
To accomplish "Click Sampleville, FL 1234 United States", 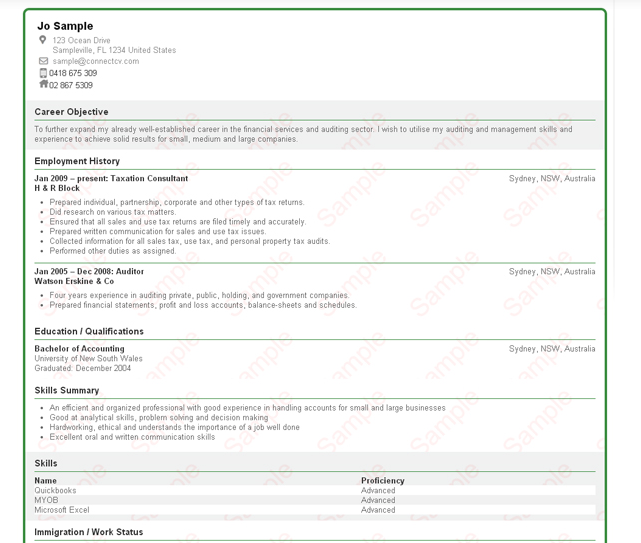I will click(114, 50).
